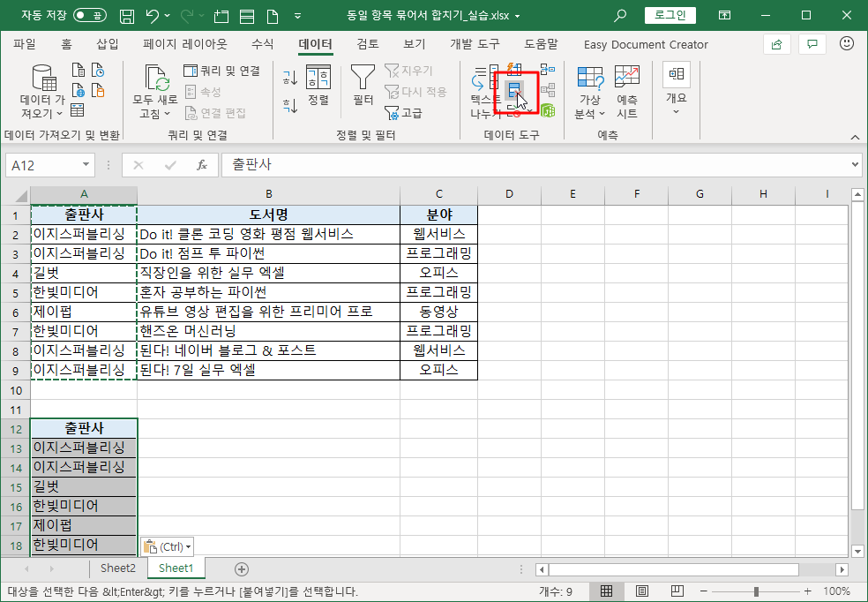Switch to the 수식 tab
This screenshot has height=602, width=868.
(262, 44)
